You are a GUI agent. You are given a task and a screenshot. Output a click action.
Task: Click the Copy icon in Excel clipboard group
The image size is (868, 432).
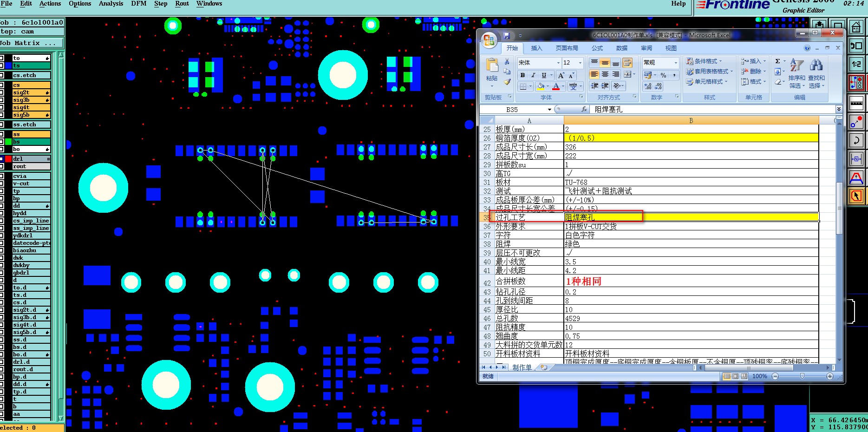pos(507,72)
